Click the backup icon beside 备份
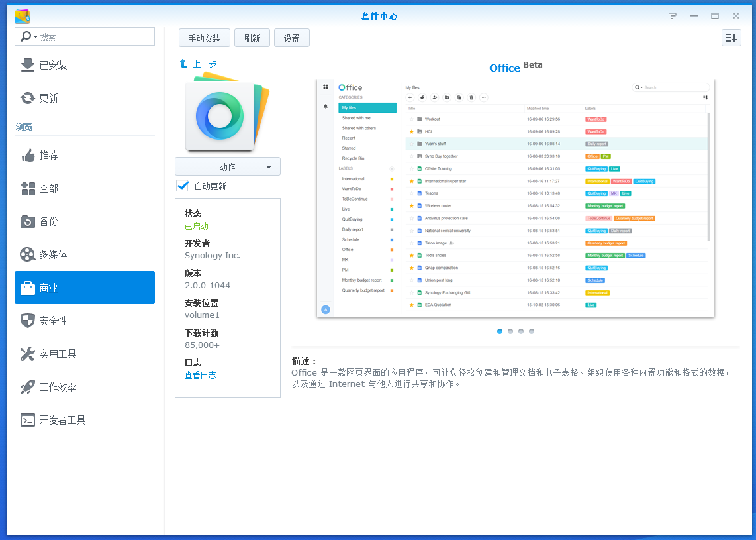The height and width of the screenshot is (540, 756). [28, 221]
